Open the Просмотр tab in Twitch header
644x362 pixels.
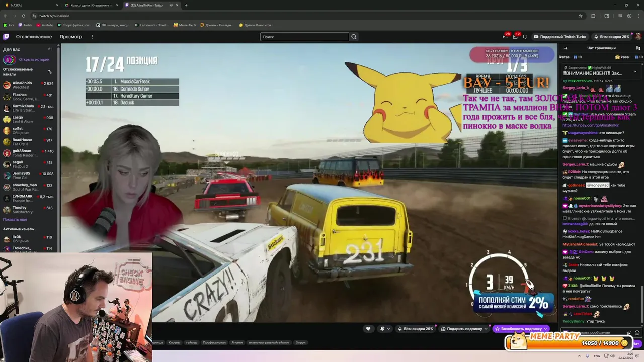pyautogui.click(x=71, y=37)
